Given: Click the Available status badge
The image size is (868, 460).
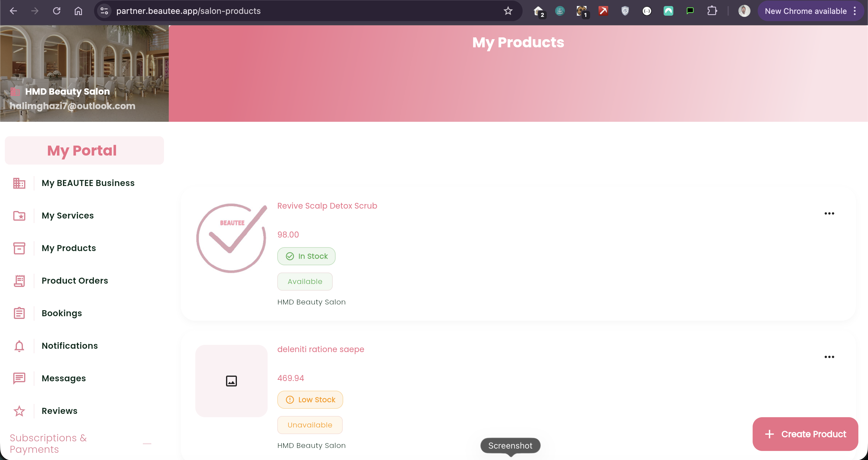Looking at the screenshot, I should click(x=305, y=281).
